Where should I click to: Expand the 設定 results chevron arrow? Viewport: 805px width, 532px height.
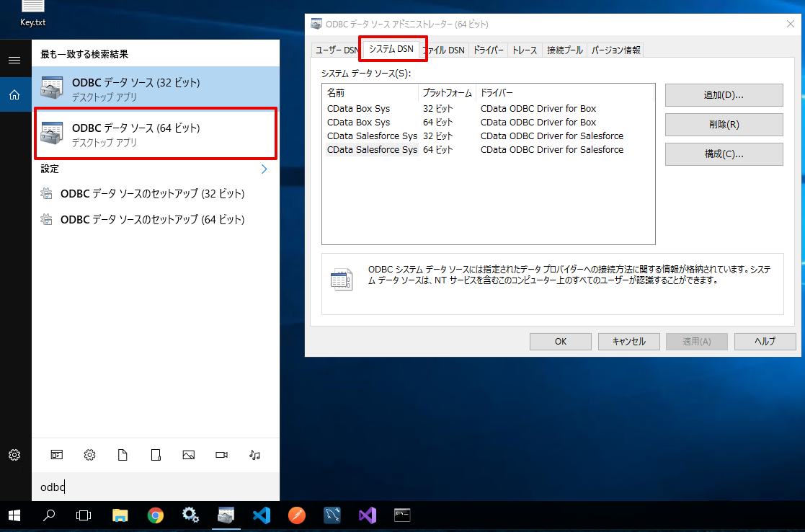coord(264,169)
